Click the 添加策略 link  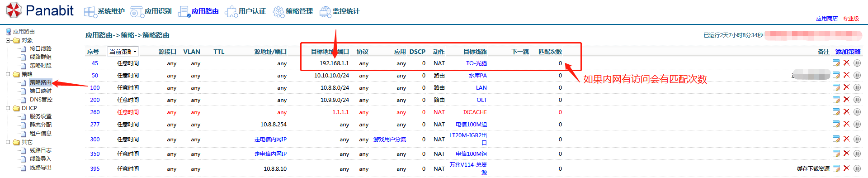pos(848,52)
